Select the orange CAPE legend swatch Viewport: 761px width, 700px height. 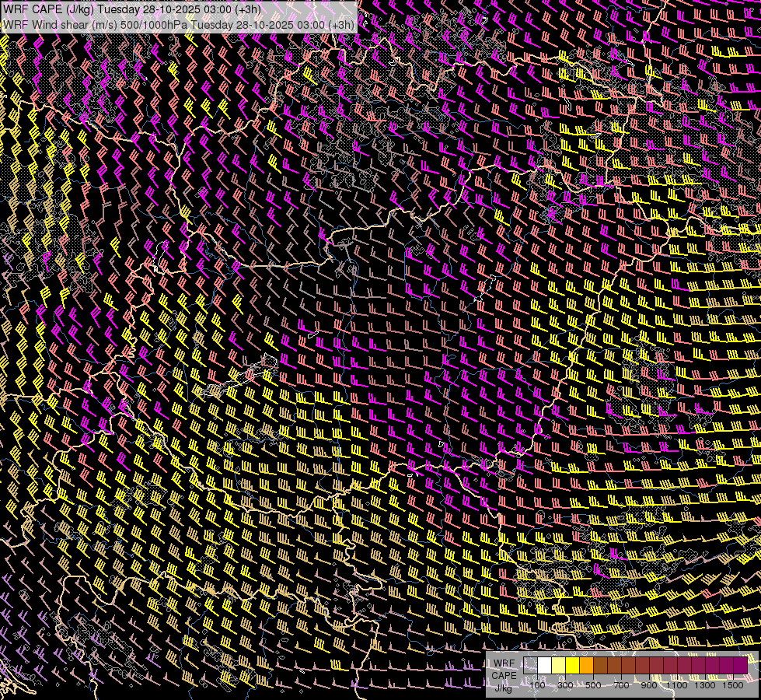[586, 665]
